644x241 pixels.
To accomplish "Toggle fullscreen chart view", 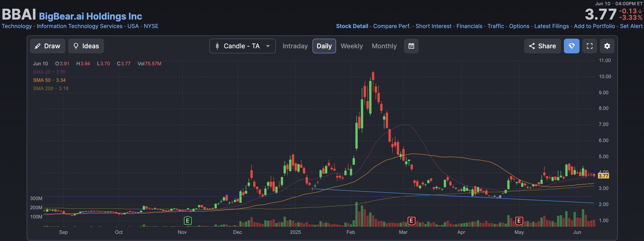I will (589, 46).
